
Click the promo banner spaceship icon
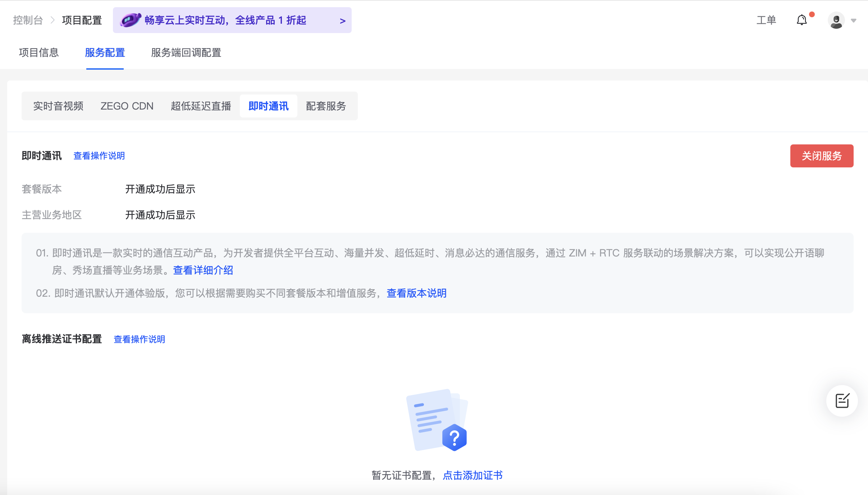click(x=130, y=20)
